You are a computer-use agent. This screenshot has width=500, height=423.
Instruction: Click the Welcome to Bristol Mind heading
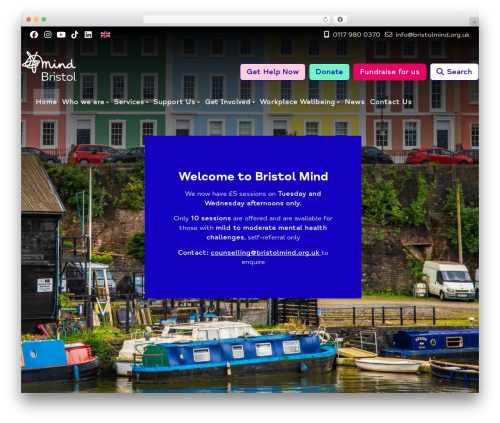(x=253, y=176)
